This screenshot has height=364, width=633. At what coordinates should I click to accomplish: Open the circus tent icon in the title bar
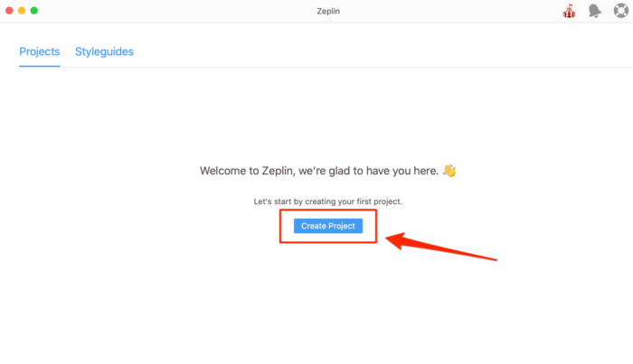point(569,11)
